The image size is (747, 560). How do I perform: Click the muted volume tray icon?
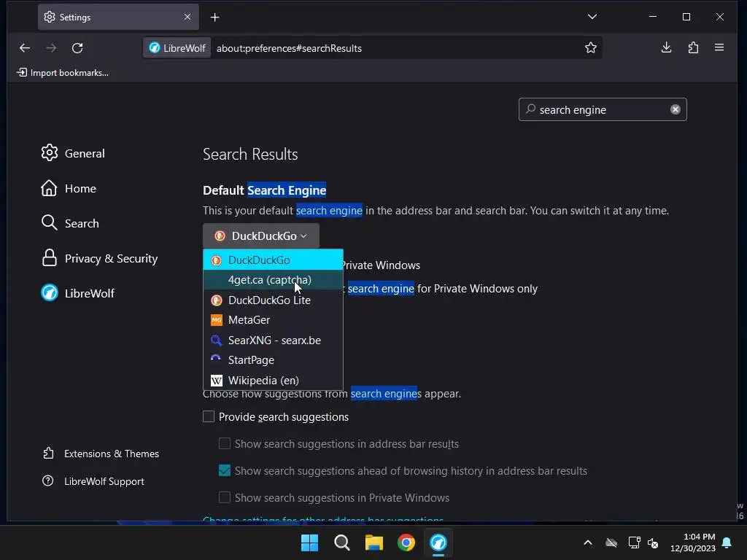click(653, 542)
